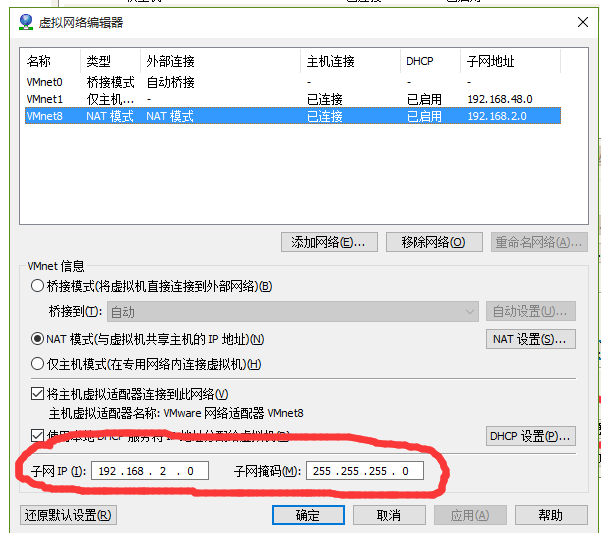This screenshot has height=533, width=601.
Task: Open the 桥接到 dropdown
Action: tap(293, 312)
